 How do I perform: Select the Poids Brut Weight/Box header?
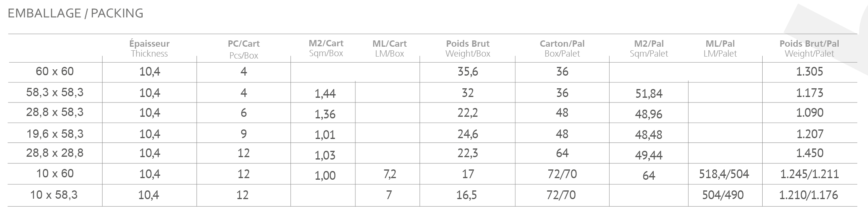(467, 49)
